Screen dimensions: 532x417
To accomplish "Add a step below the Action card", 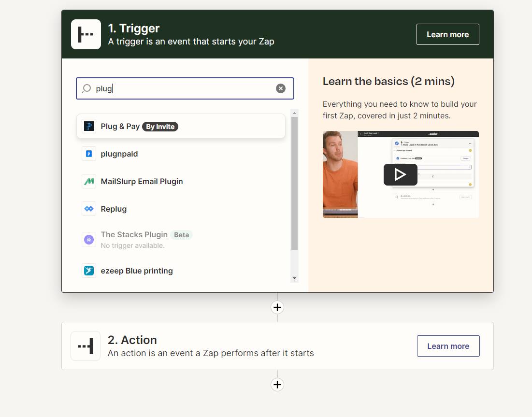I will pyautogui.click(x=277, y=385).
